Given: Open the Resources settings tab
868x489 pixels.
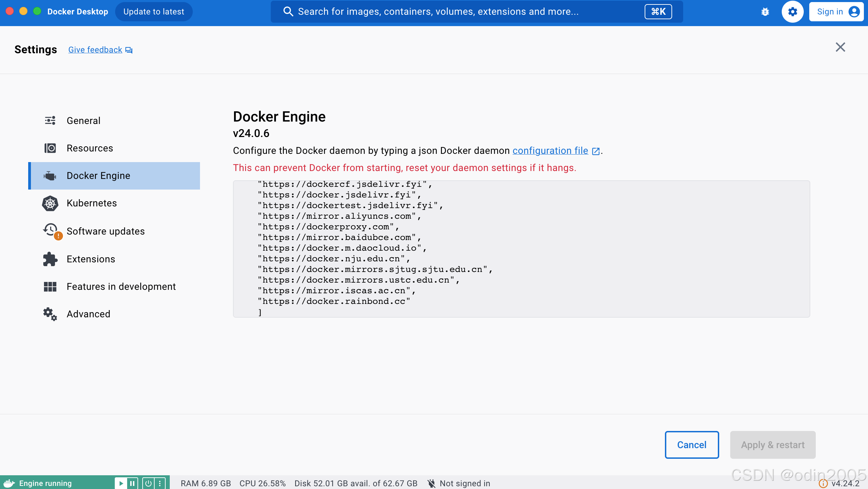Looking at the screenshot, I should (90, 148).
